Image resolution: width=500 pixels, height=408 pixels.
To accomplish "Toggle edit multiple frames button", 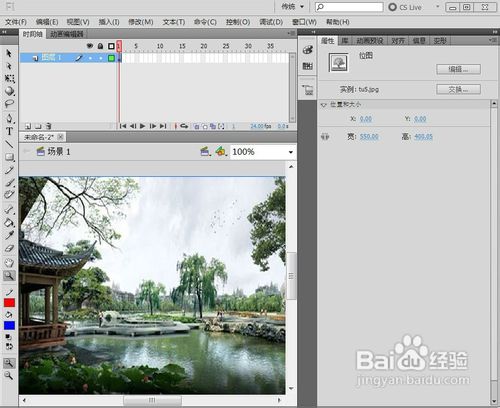I will (213, 126).
